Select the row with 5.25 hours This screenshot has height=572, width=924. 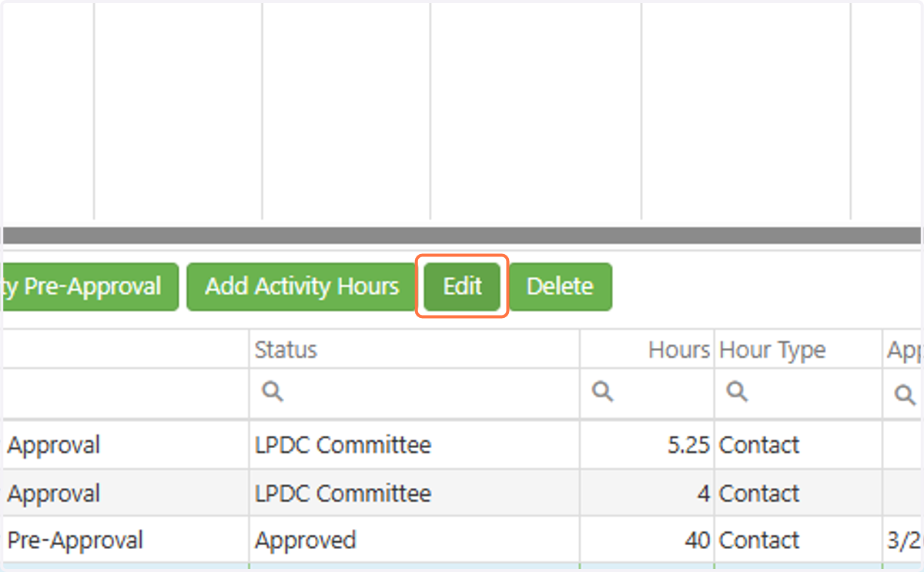click(x=462, y=445)
